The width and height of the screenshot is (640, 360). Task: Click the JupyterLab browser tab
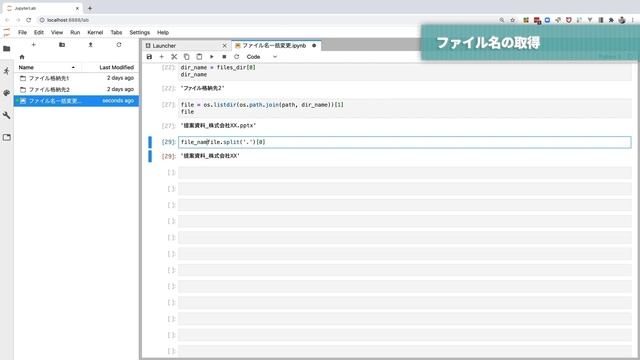42,8
